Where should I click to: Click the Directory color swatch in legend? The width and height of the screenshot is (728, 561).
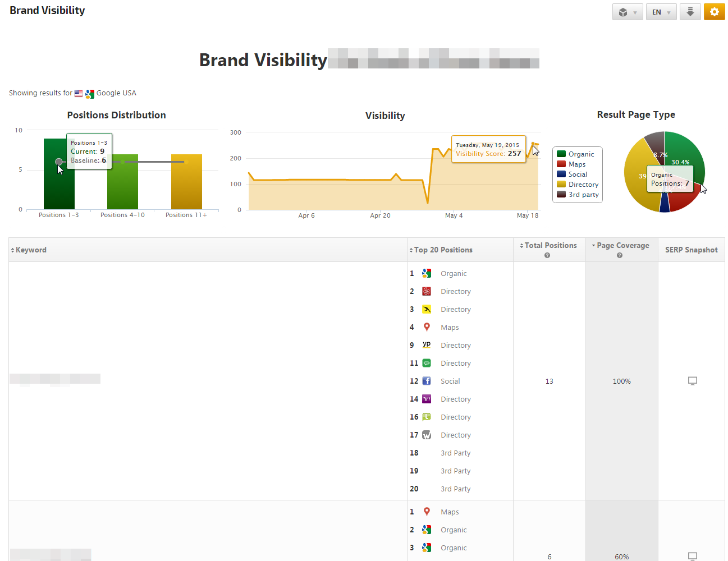561,185
